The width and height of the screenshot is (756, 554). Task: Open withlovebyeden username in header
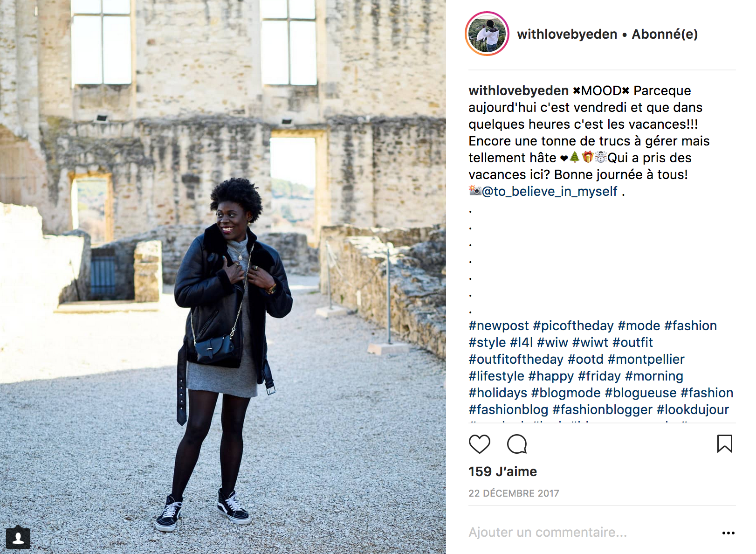567,34
